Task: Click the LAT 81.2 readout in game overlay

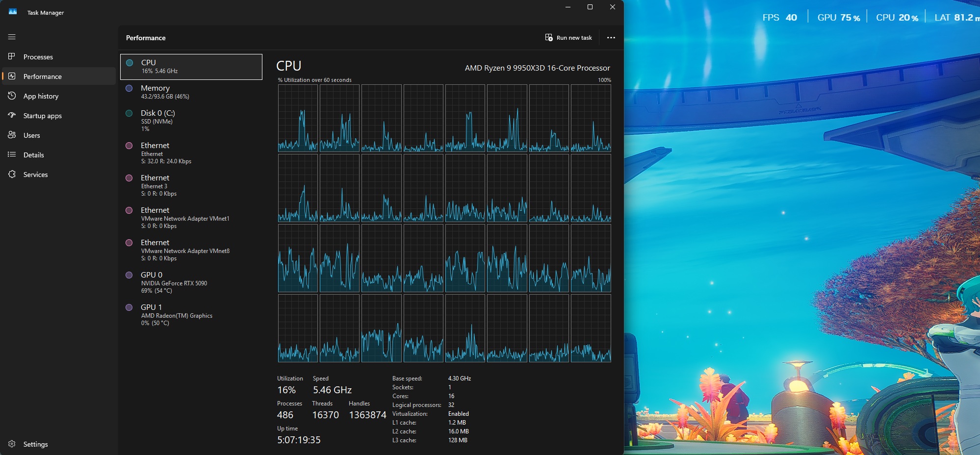Action: tap(957, 18)
